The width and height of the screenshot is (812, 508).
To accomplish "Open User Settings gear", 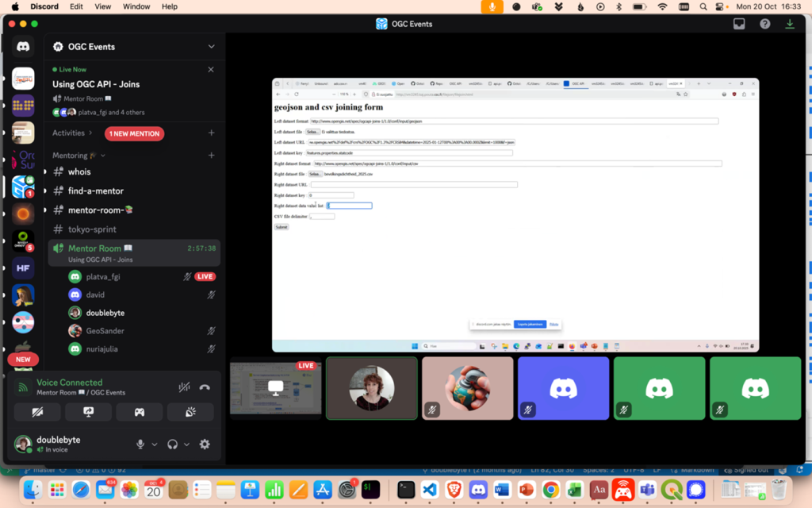I will point(205,444).
